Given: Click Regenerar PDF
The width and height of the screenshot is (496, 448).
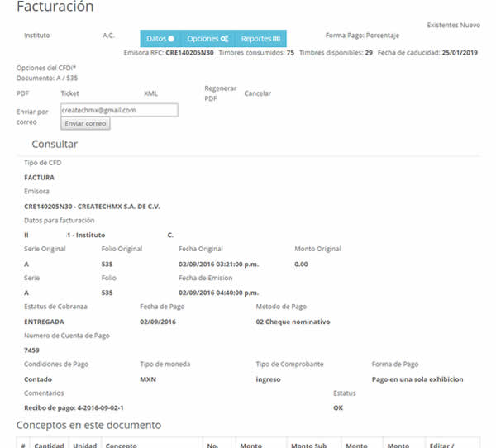Looking at the screenshot, I should (x=220, y=93).
